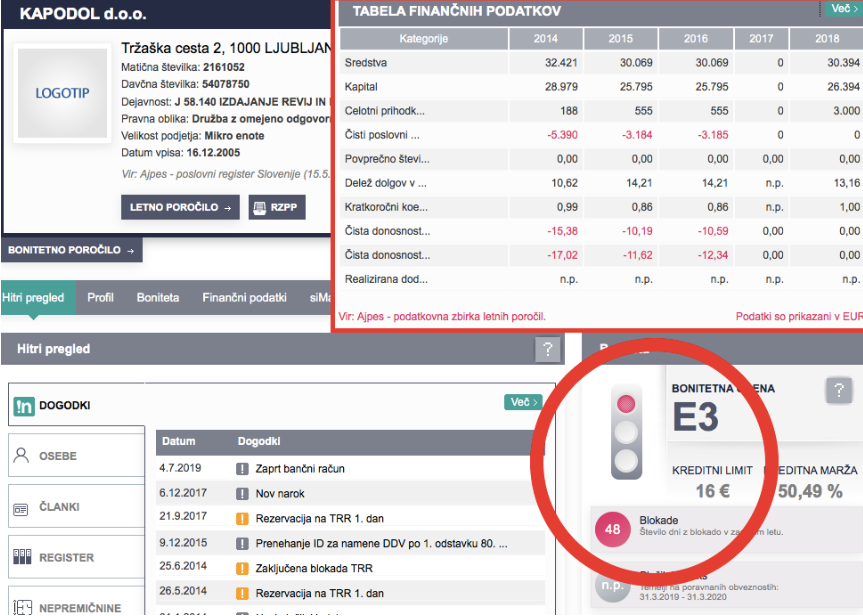Screen dimensions: 863x616
Task: Open help question mark in Hitri pregled header
Action: click(547, 349)
